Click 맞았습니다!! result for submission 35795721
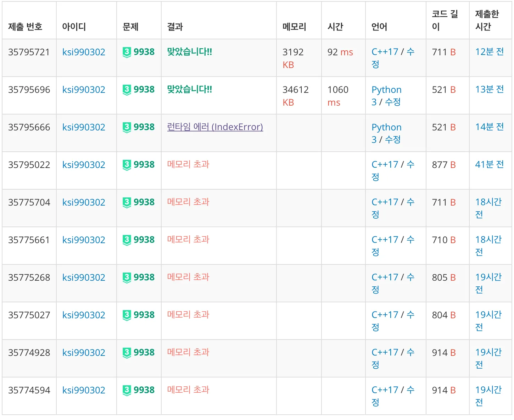The image size is (514, 420). pos(189,52)
